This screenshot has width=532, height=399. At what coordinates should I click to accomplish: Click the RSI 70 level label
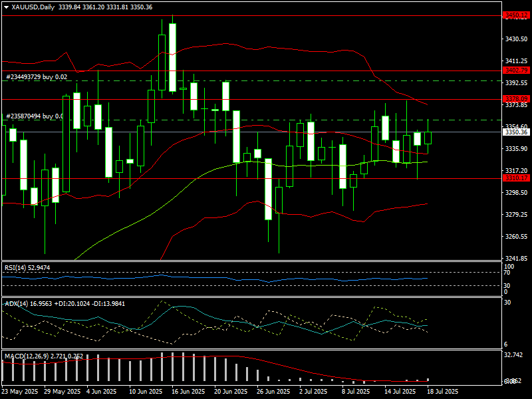click(507, 273)
